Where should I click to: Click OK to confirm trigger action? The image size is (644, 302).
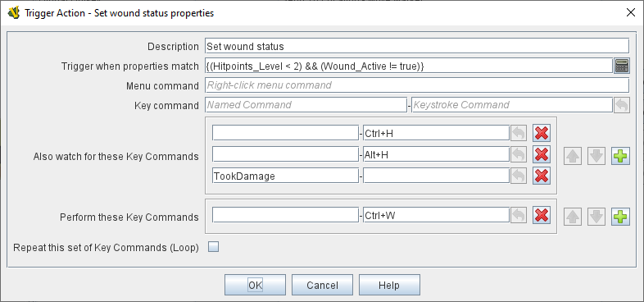click(255, 285)
